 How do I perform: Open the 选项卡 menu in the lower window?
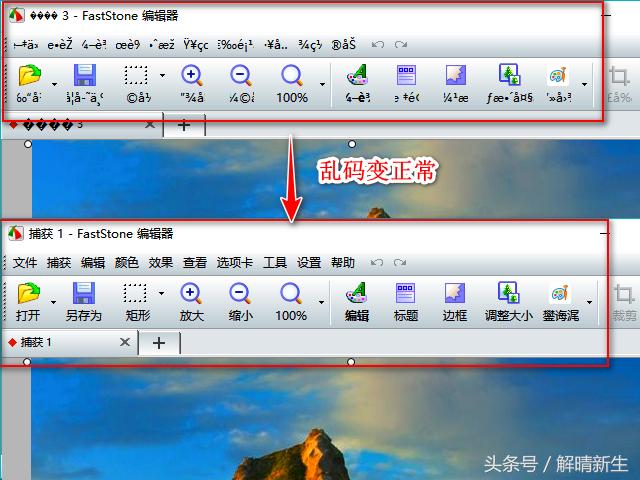pos(235,262)
